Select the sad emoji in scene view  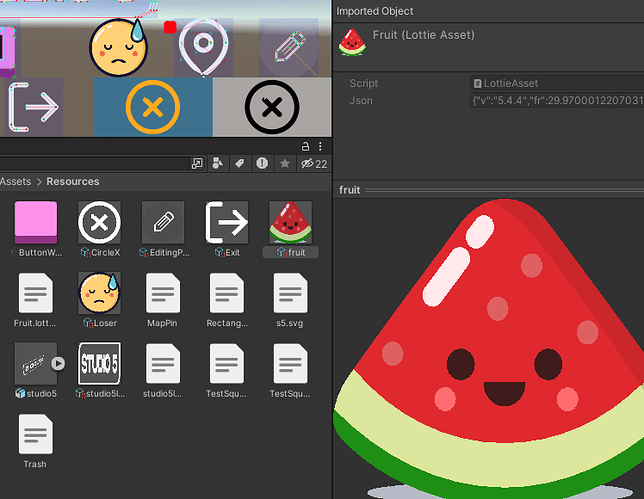118,48
